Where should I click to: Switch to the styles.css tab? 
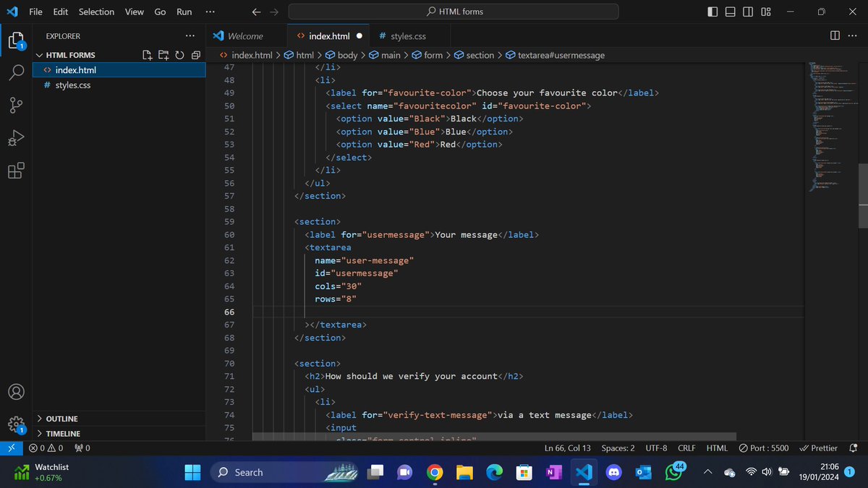pyautogui.click(x=408, y=35)
